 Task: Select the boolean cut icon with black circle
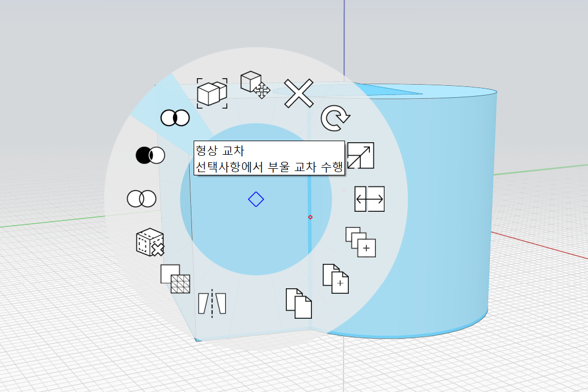(150, 155)
